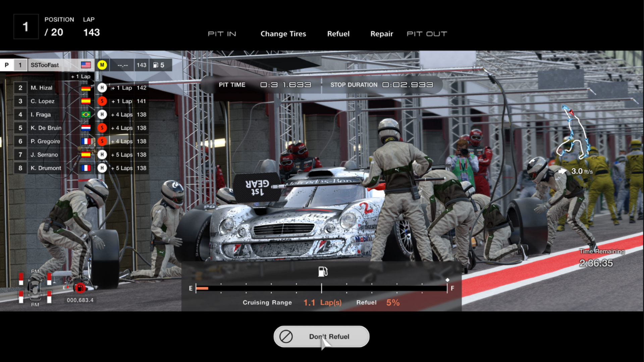644x362 pixels.
Task: Click the PIT OUT label
Action: point(427,34)
